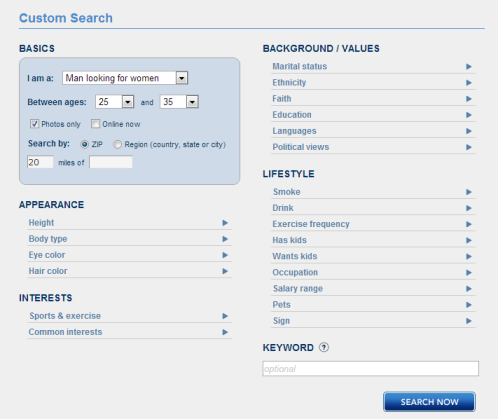This screenshot has width=498, height=419.
Task: Open the Hair color criteria
Action: (130, 271)
